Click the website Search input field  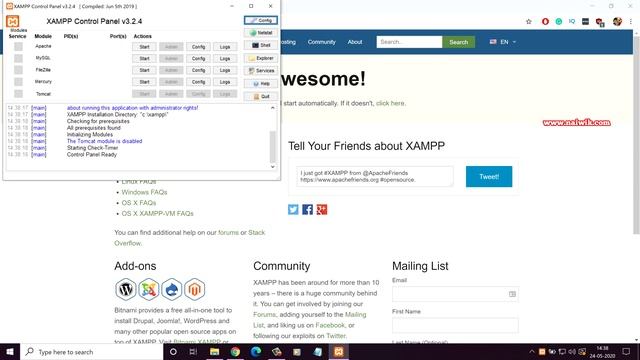[409, 42]
